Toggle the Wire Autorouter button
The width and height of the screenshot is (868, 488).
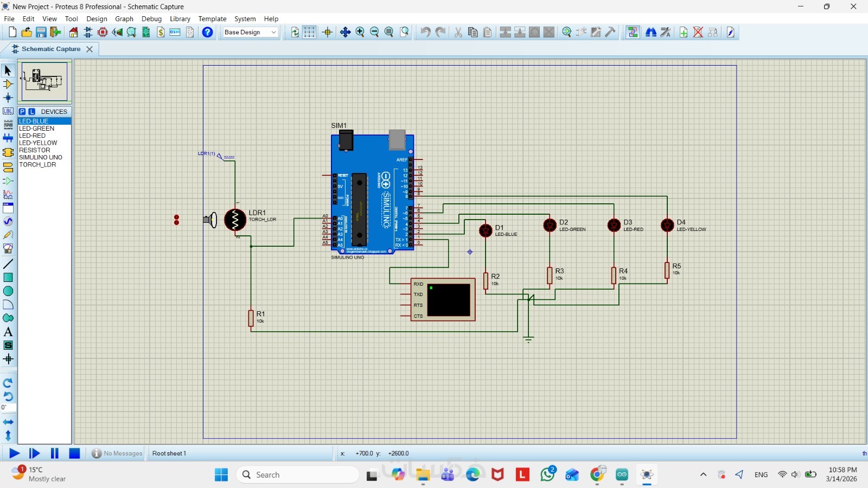coord(633,33)
